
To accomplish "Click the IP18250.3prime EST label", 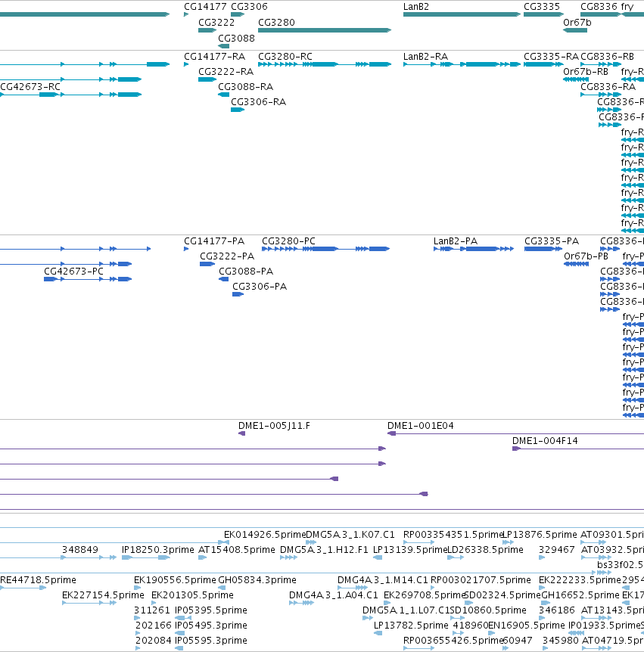I will click(x=157, y=550).
